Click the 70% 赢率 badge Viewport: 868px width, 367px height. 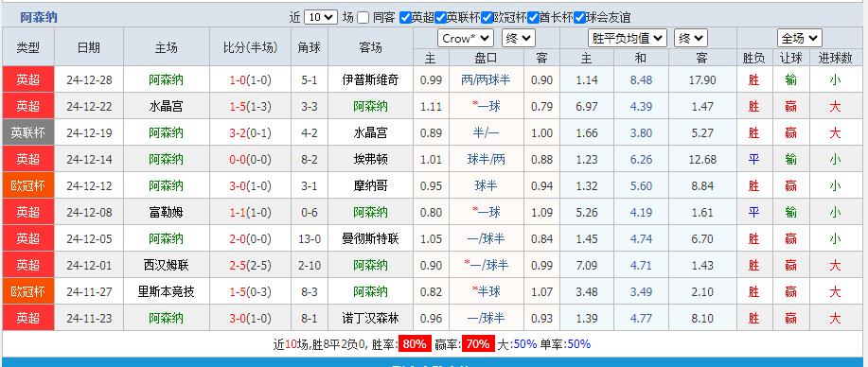click(x=478, y=343)
